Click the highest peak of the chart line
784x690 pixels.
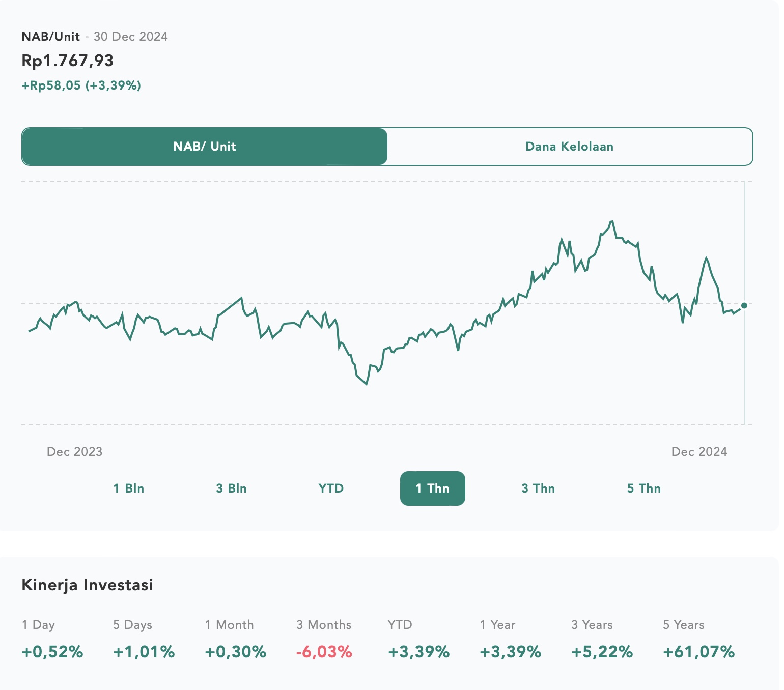(x=612, y=221)
